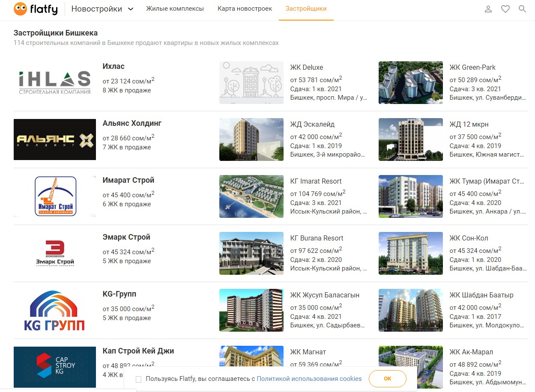The width and height of the screenshot is (535, 392).
Task: Open the Эмарк Строй logo
Action: (55, 253)
